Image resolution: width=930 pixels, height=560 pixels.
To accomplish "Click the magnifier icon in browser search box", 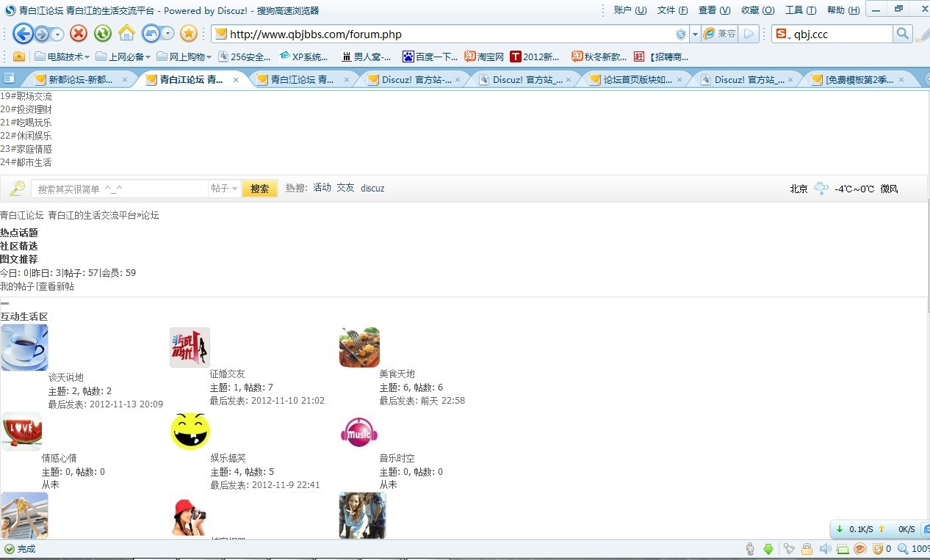I will click(x=903, y=34).
